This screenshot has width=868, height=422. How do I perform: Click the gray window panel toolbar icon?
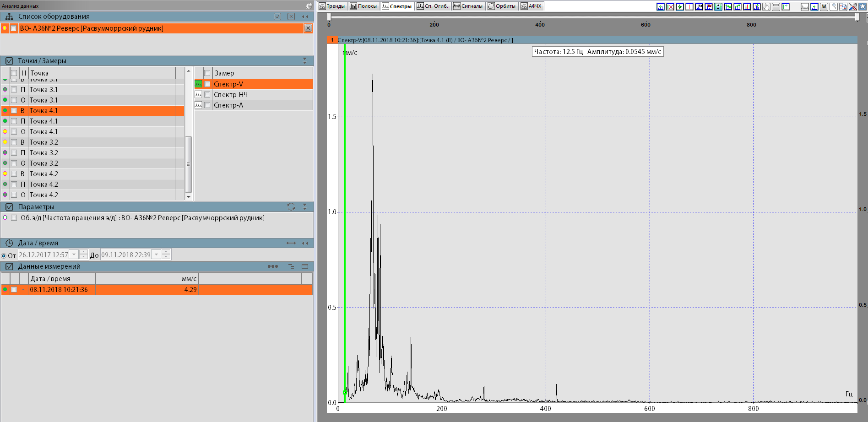click(776, 6)
